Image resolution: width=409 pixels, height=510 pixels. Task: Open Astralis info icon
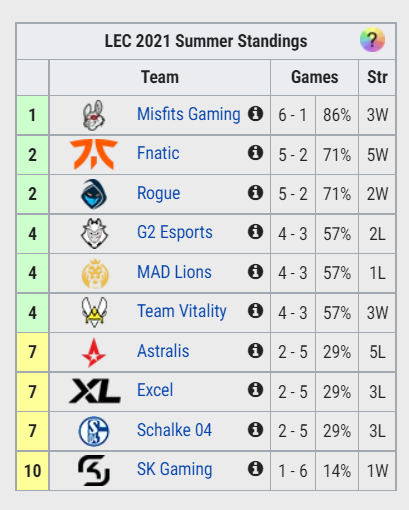(x=255, y=351)
